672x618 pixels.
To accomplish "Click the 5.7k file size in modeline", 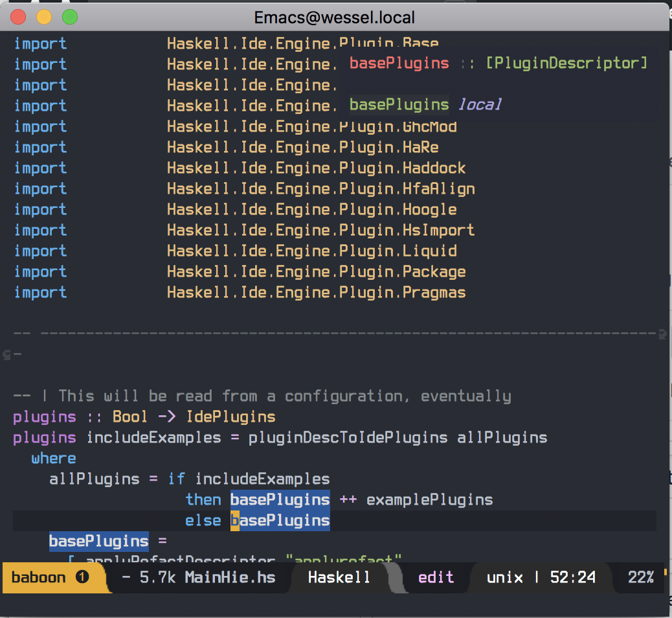I will coord(157,577).
